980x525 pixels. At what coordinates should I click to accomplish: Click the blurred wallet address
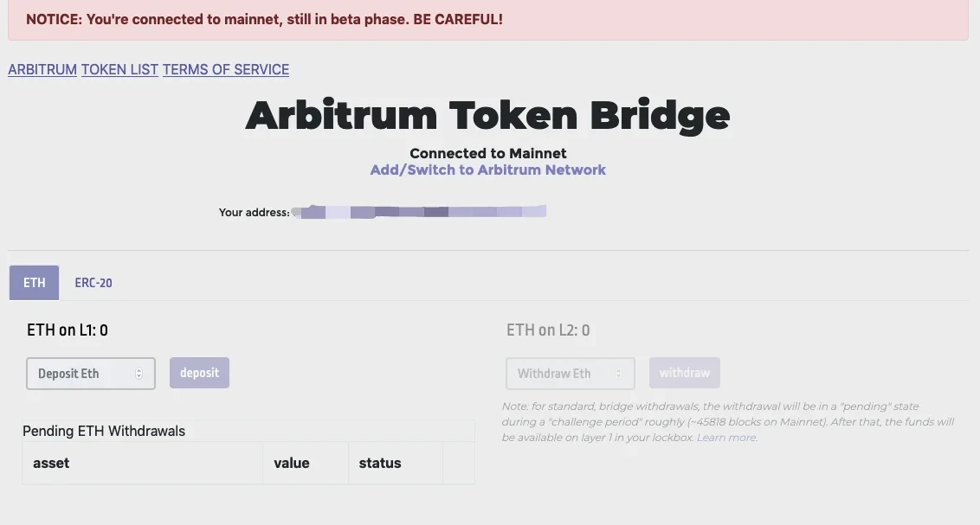pos(420,211)
